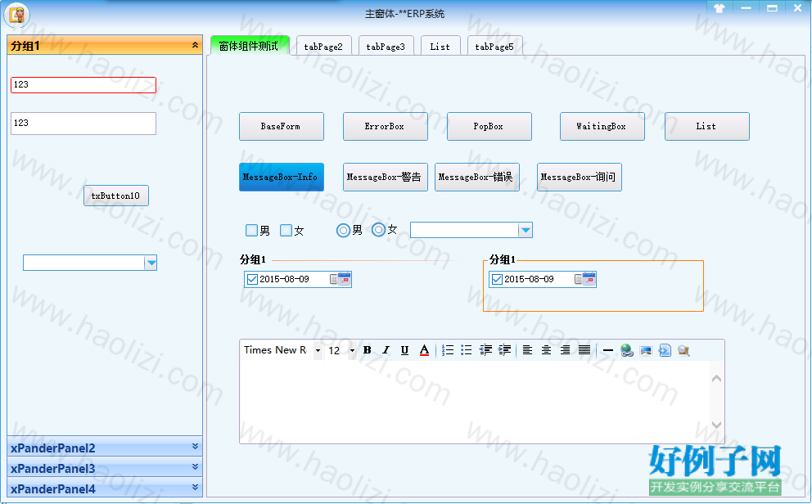The height and width of the screenshot is (504, 812).
Task: Insert an image into the editor
Action: click(646, 350)
